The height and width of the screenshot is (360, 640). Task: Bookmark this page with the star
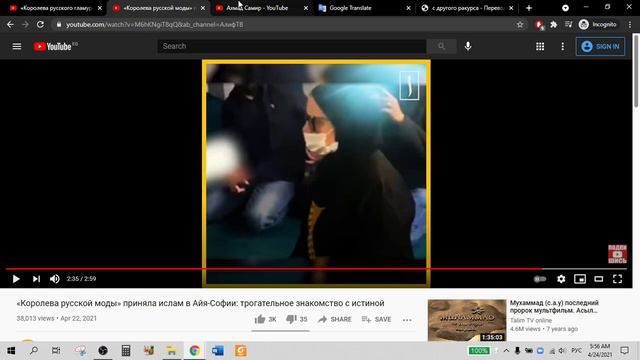pyautogui.click(x=520, y=24)
